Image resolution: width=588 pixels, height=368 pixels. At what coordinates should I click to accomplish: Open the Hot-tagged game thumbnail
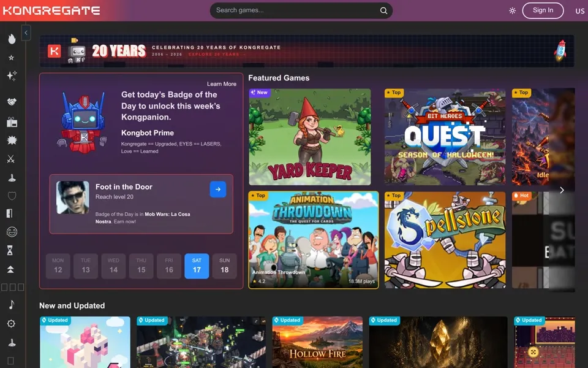[543, 240]
